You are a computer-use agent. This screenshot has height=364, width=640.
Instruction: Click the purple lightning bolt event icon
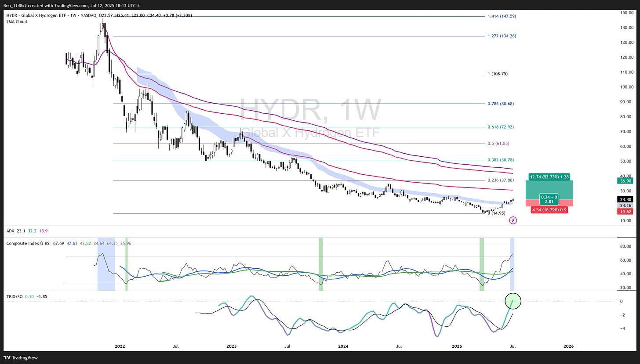pos(513,220)
